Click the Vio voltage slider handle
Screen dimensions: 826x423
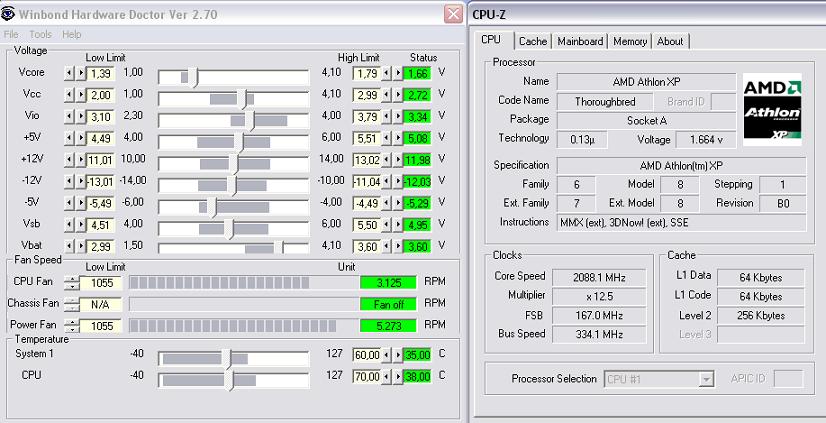pyautogui.click(x=249, y=121)
